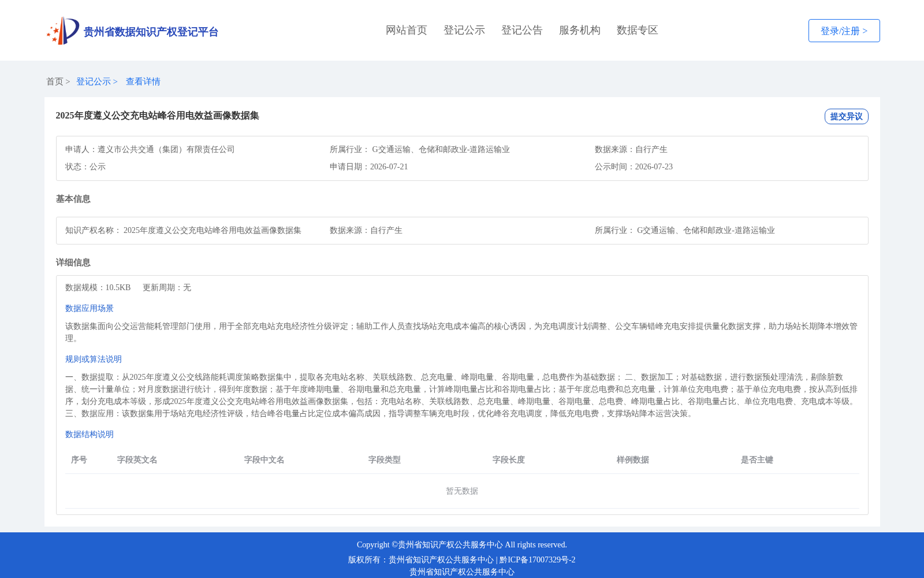924x578 pixels.
Task: Click the 规则或算法说明 subheading
Action: (x=94, y=359)
